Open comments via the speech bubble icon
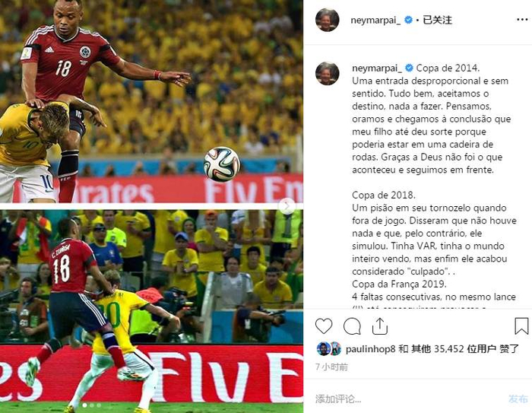532x413 pixels. 352,326
